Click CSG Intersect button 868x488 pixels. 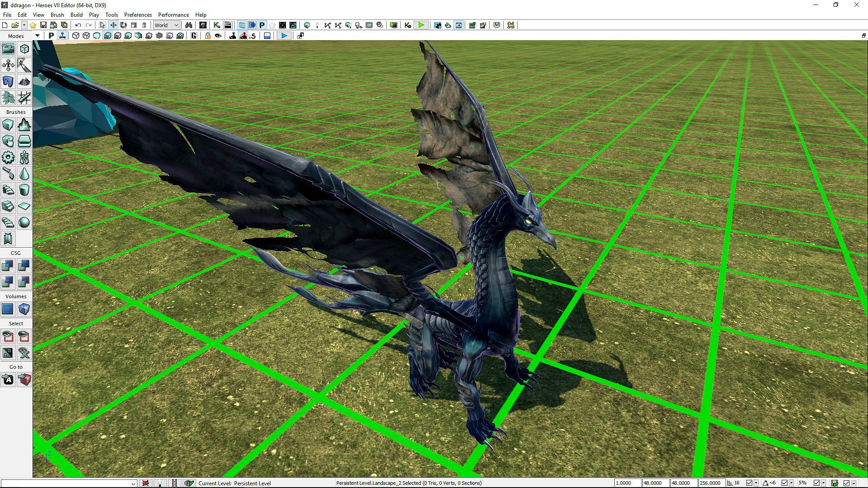pyautogui.click(x=8, y=282)
